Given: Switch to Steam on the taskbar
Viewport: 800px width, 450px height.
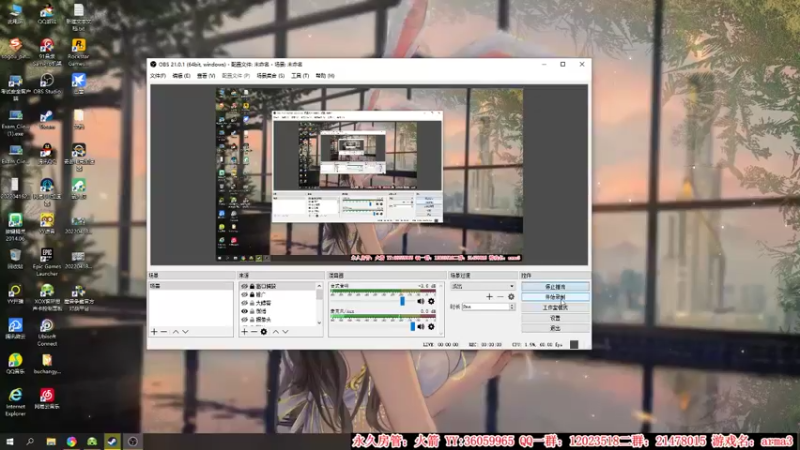Looking at the screenshot, I should coord(112,441).
